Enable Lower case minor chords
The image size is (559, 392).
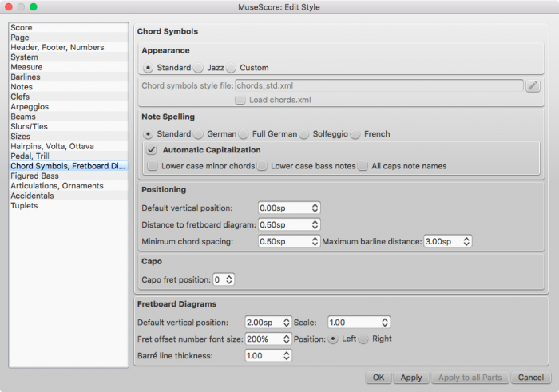point(153,166)
